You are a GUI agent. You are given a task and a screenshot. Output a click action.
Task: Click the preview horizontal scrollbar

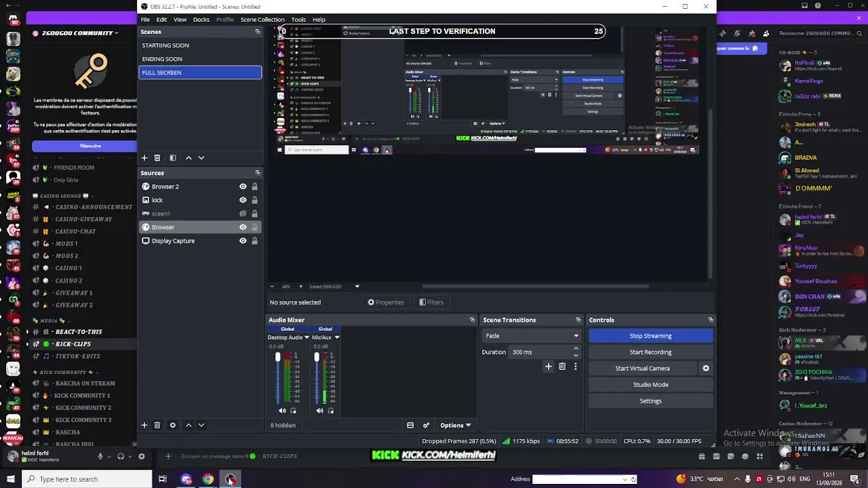pyautogui.click(x=536, y=287)
